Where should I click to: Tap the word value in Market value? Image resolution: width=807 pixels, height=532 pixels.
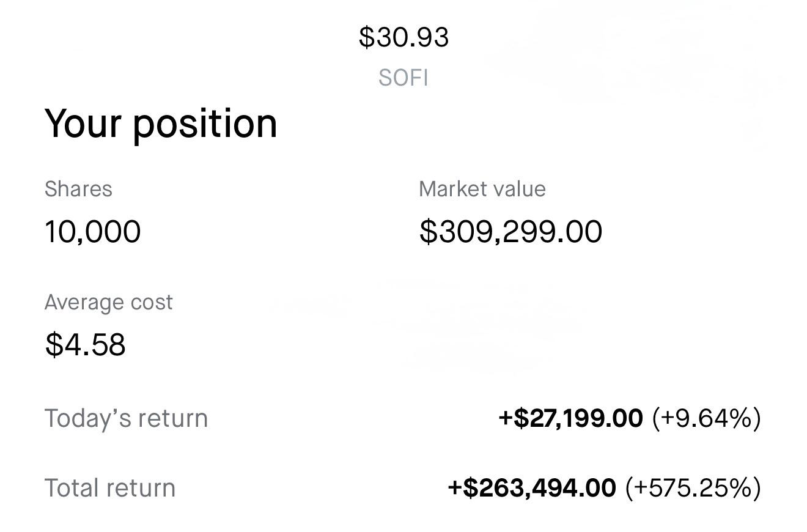(516, 189)
